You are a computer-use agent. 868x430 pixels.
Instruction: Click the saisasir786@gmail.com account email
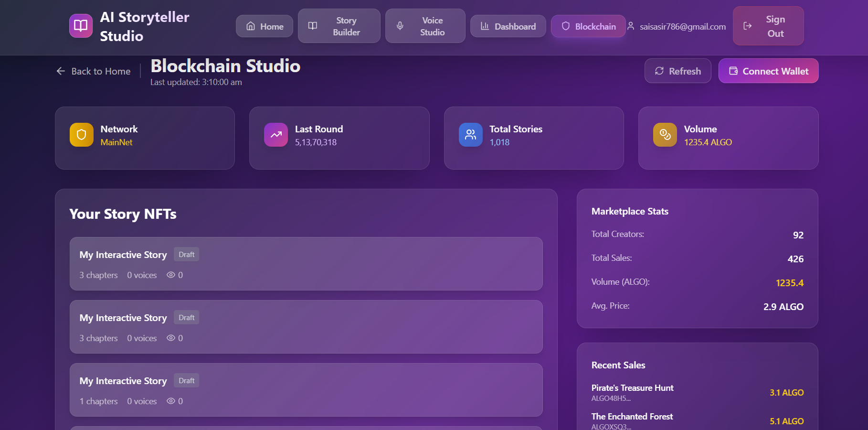coord(683,27)
